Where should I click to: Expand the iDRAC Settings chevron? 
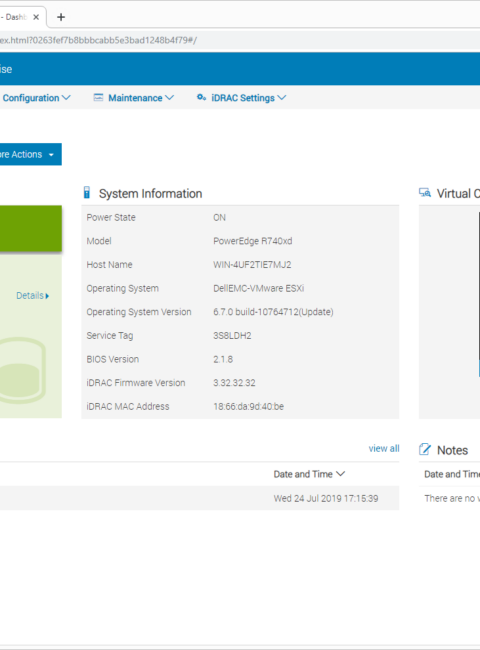click(282, 98)
